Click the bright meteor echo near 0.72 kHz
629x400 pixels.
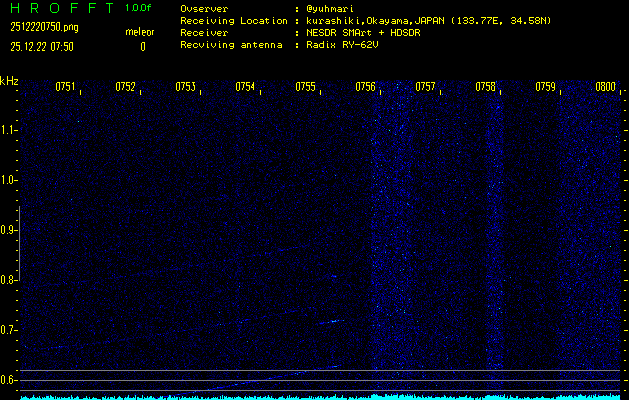coord(332,321)
